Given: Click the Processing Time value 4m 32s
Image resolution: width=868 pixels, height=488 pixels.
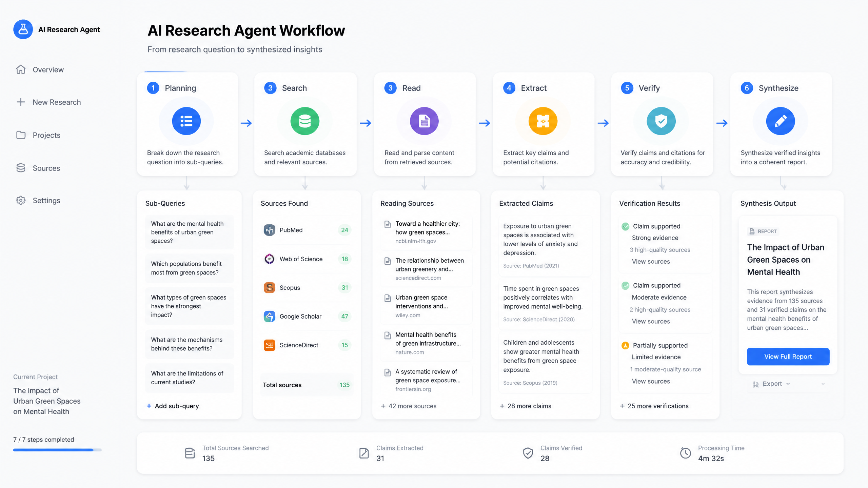Looking at the screenshot, I should (711, 459).
